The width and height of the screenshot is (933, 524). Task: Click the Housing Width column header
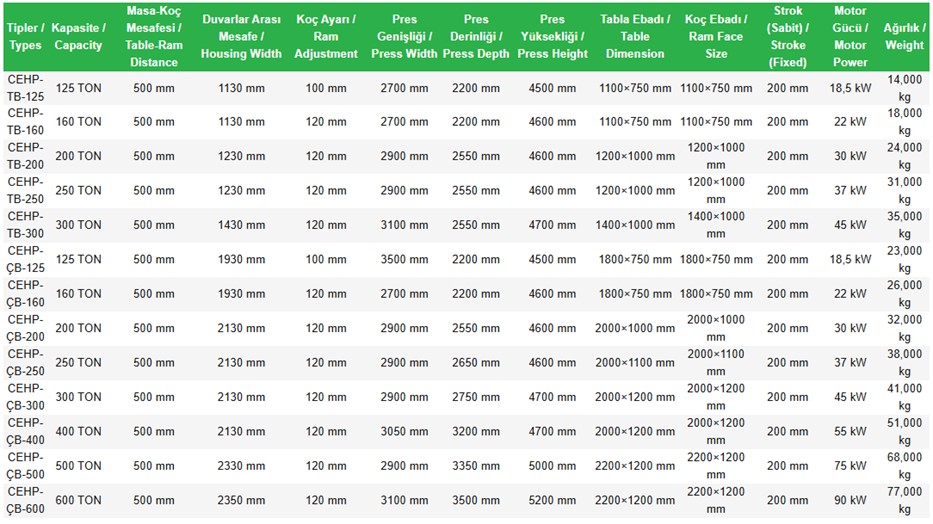(x=241, y=37)
